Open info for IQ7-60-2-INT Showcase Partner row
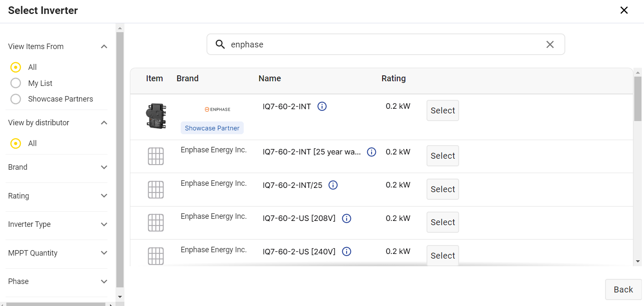 coord(322,106)
